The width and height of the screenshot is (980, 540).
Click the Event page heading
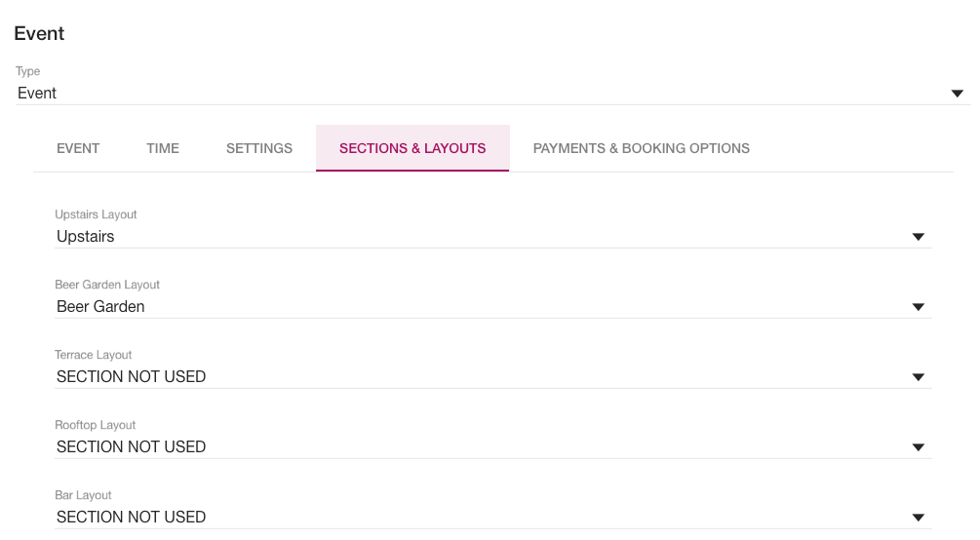[x=39, y=34]
